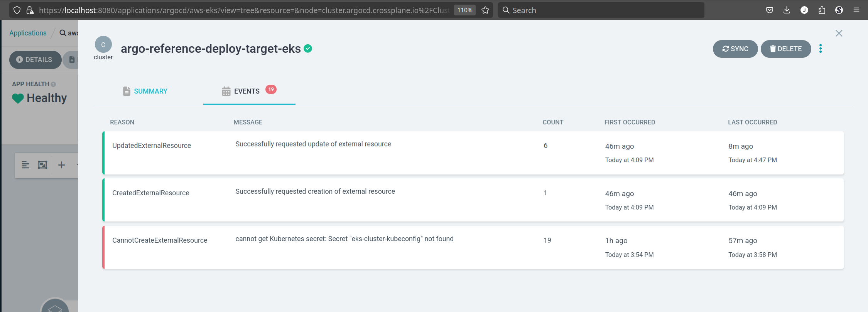The height and width of the screenshot is (312, 868).
Task: Open the browser downloads icon
Action: coord(787,10)
